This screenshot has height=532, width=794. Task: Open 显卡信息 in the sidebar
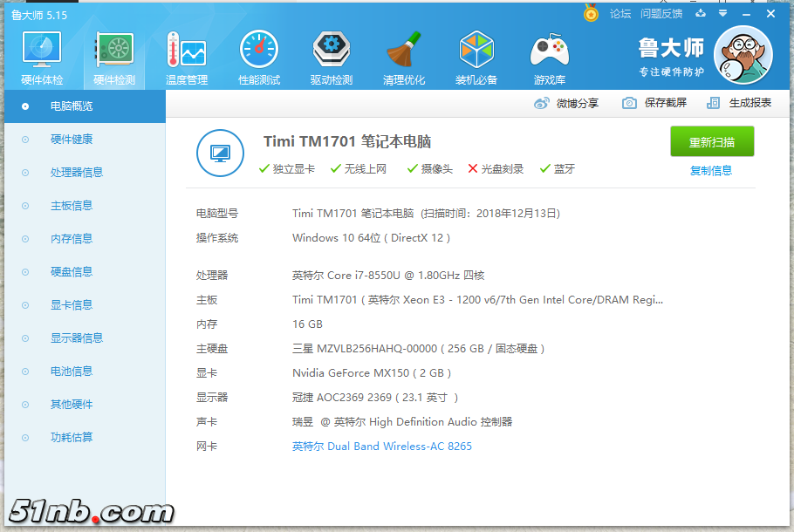tap(72, 305)
